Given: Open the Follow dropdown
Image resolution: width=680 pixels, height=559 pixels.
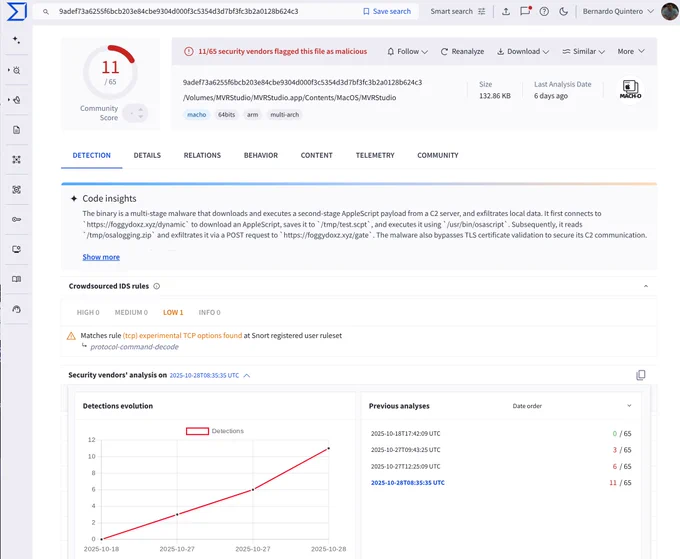Looking at the screenshot, I should (407, 52).
